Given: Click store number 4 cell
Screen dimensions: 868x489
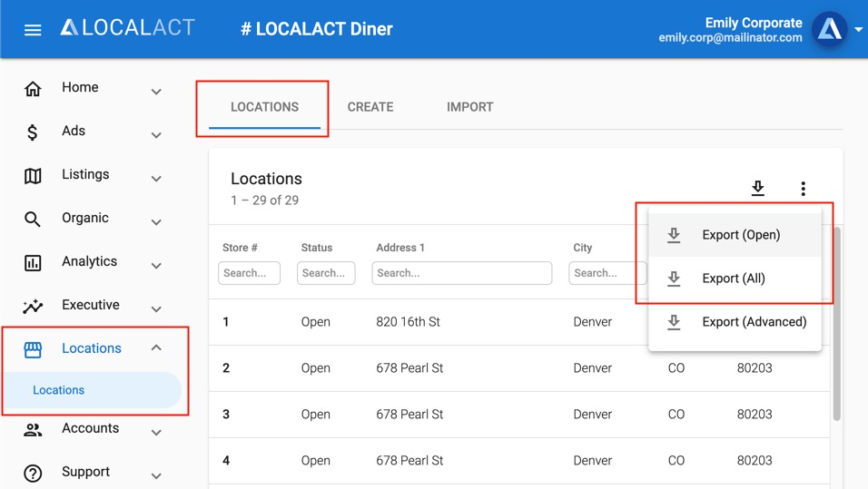Looking at the screenshot, I should point(226,461).
